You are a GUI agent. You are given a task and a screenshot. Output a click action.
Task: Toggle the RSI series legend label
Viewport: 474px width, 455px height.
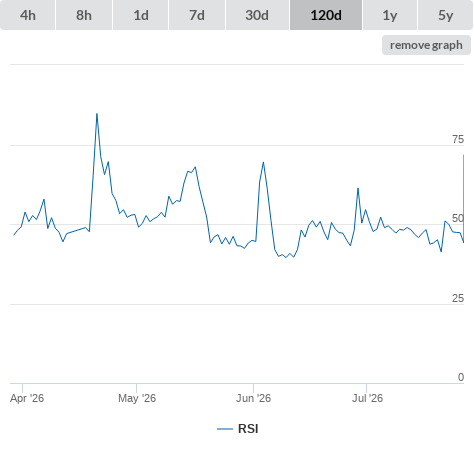(x=248, y=429)
